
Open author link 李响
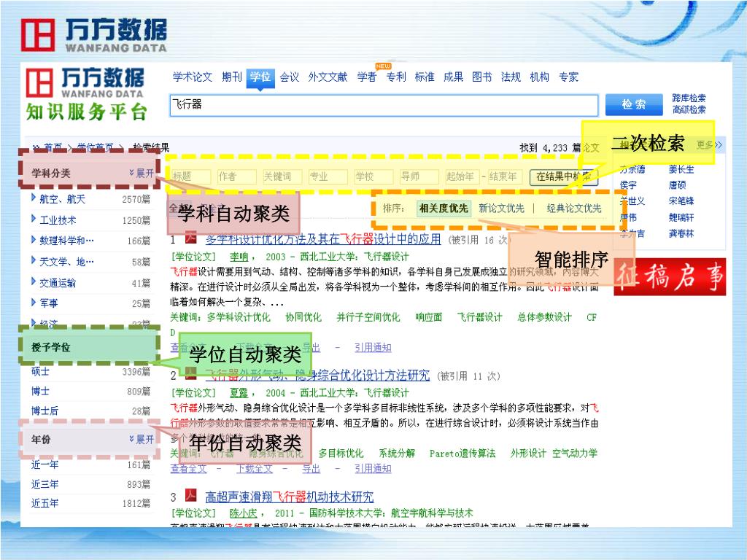[239, 257]
